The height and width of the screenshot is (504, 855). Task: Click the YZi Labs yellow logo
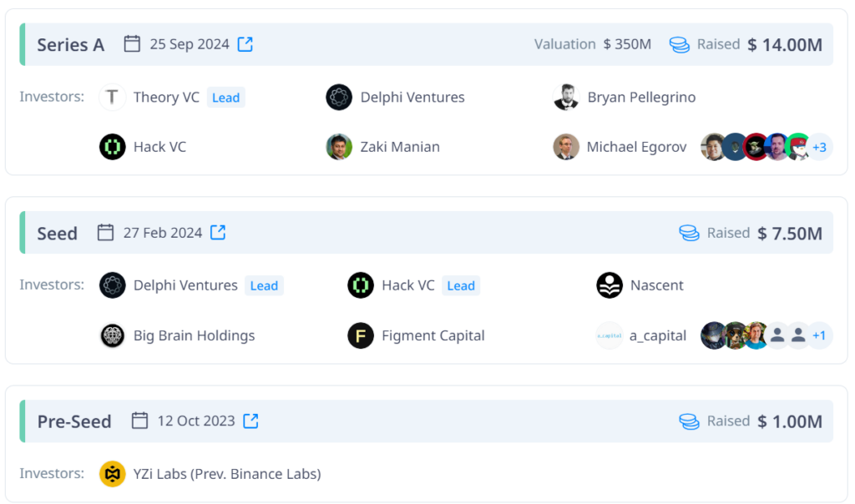point(113,473)
